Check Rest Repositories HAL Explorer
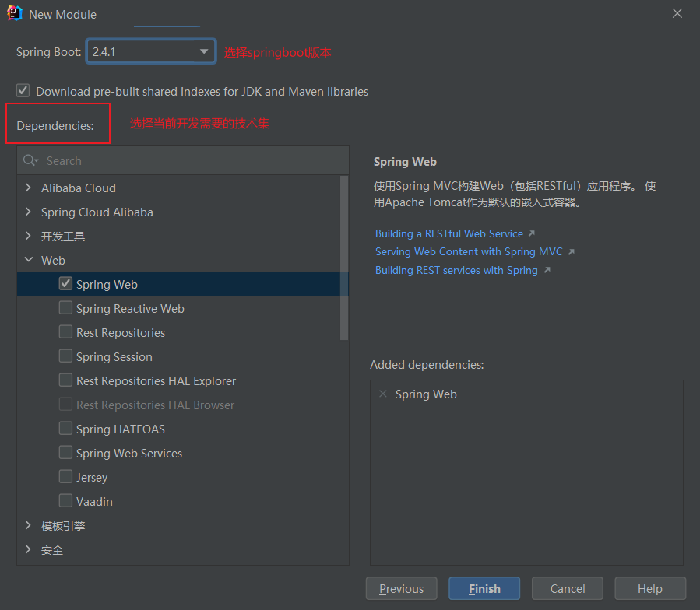 tap(65, 380)
